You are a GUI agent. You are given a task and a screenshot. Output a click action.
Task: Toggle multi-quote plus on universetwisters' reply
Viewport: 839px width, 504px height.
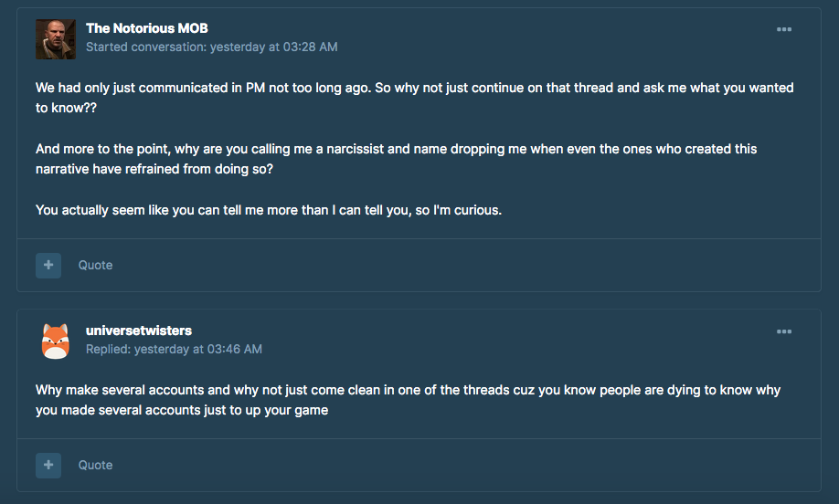48,465
